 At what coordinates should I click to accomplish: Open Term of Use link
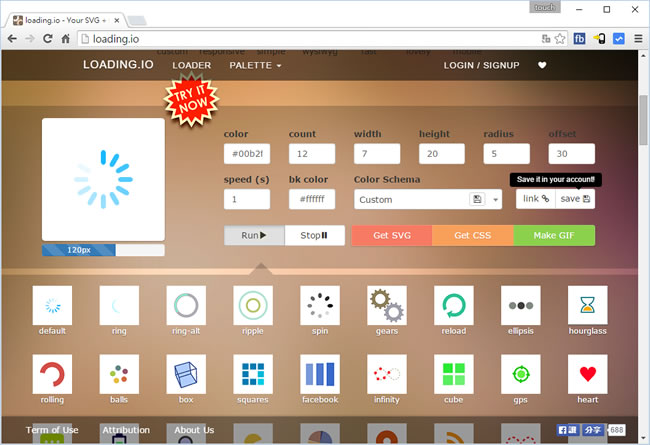pyautogui.click(x=52, y=430)
